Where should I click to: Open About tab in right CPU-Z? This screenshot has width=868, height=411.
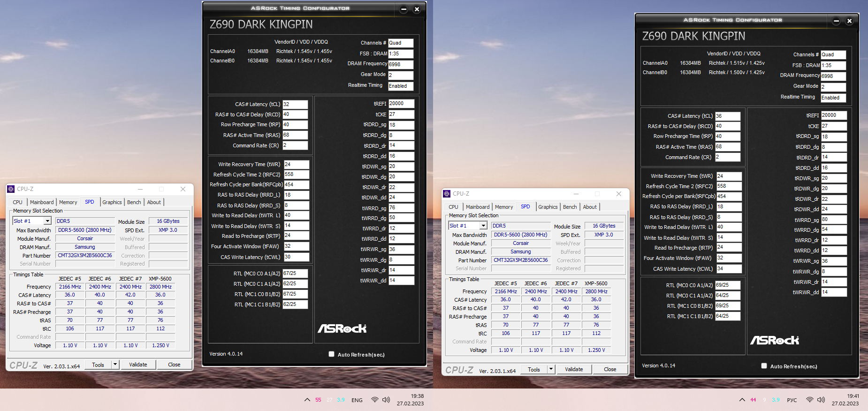[590, 207]
